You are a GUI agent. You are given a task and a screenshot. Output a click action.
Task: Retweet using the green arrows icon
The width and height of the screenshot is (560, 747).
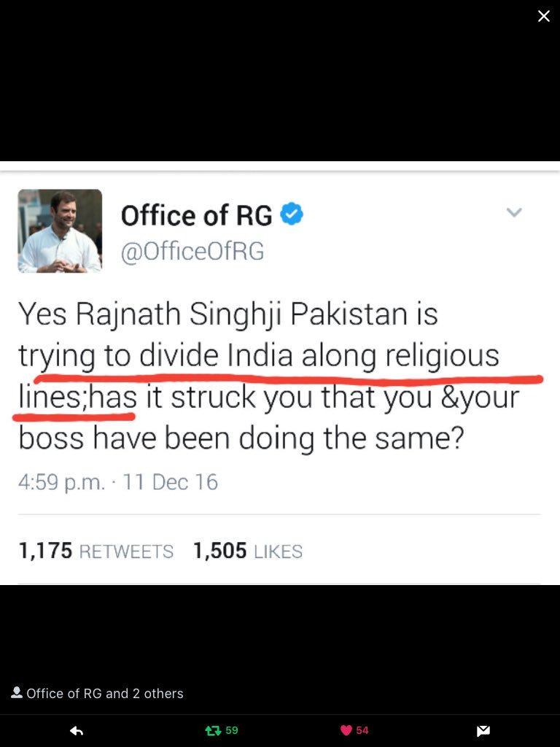(213, 730)
